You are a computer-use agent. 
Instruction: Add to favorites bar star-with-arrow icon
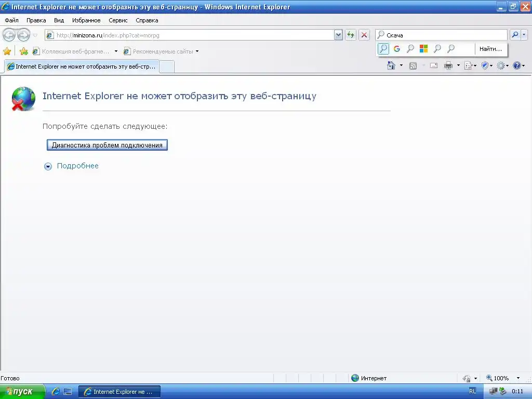coord(23,51)
